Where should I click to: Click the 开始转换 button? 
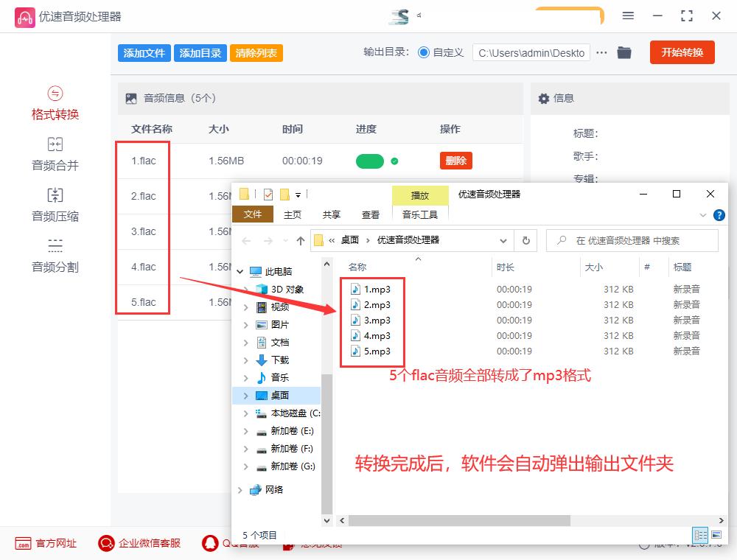point(682,52)
